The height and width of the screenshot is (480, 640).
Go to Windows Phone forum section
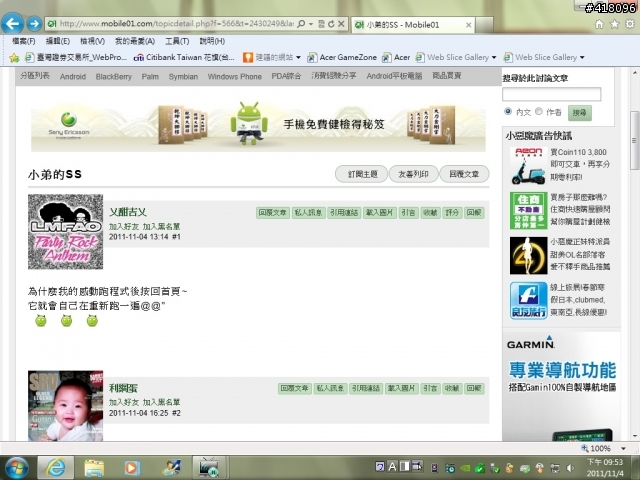pyautogui.click(x=234, y=76)
